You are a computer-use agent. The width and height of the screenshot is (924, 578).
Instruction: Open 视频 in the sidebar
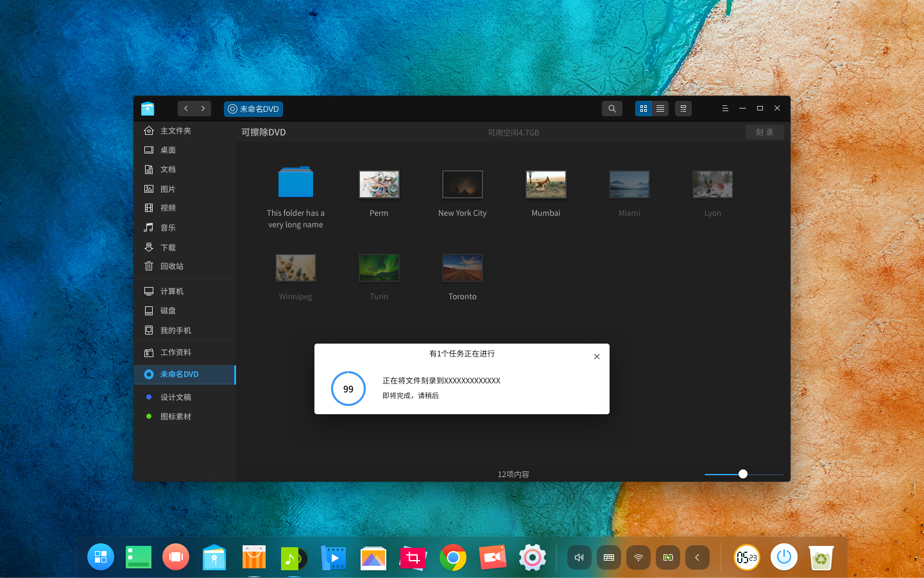(x=185, y=208)
